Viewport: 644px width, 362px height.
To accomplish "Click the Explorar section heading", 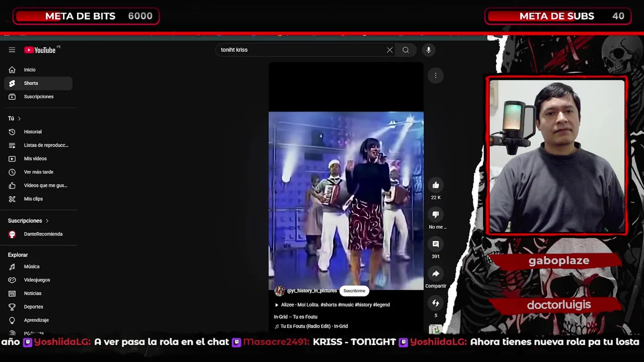I will (18, 255).
